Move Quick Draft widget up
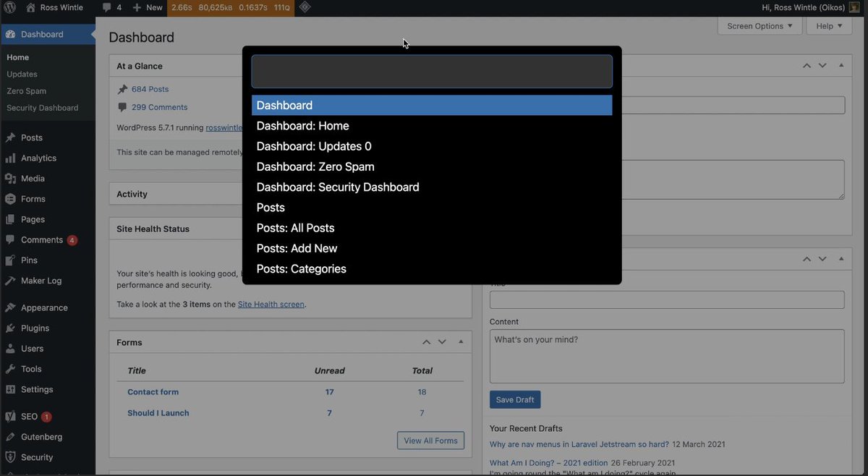 tap(807, 259)
